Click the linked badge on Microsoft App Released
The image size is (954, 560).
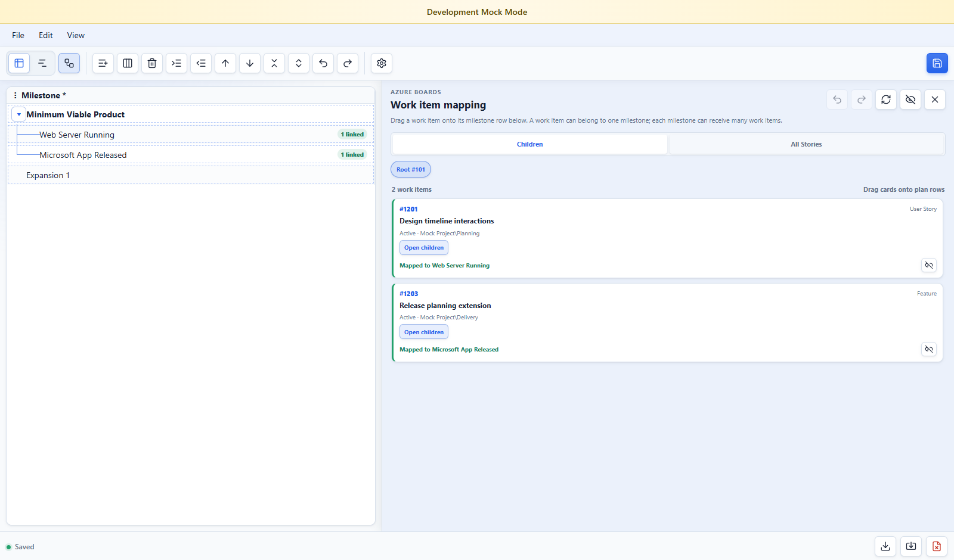[352, 155]
